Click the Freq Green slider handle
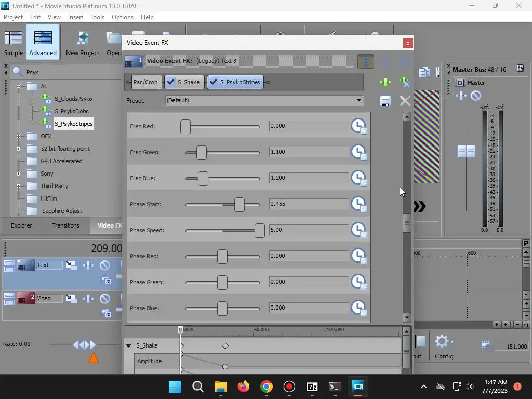 pyautogui.click(x=202, y=153)
